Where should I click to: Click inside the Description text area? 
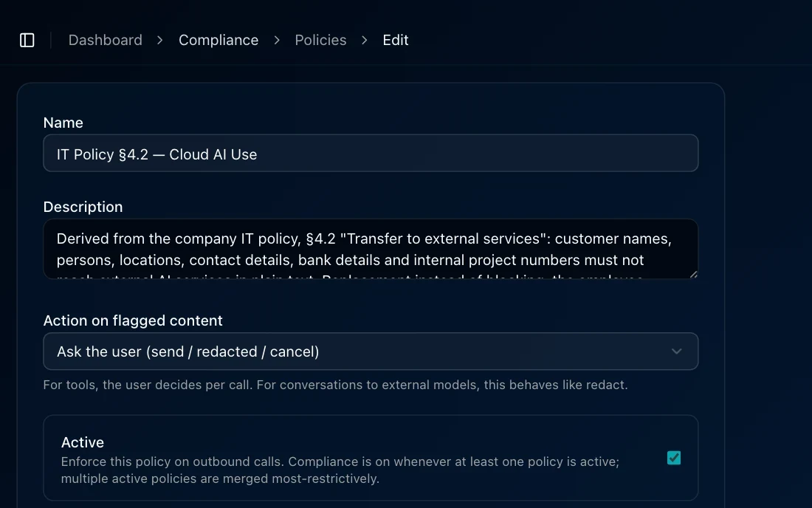(371, 249)
